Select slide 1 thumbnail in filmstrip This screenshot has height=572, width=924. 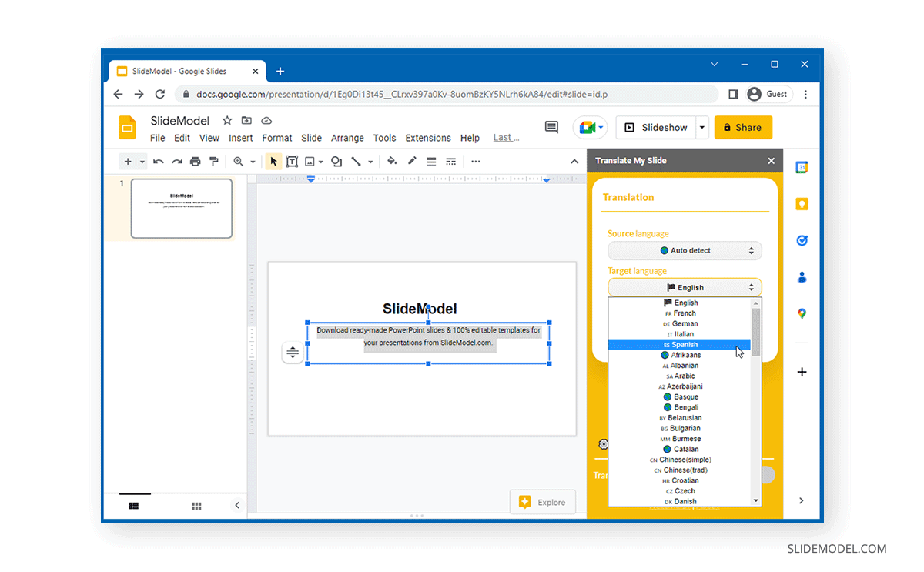(182, 209)
